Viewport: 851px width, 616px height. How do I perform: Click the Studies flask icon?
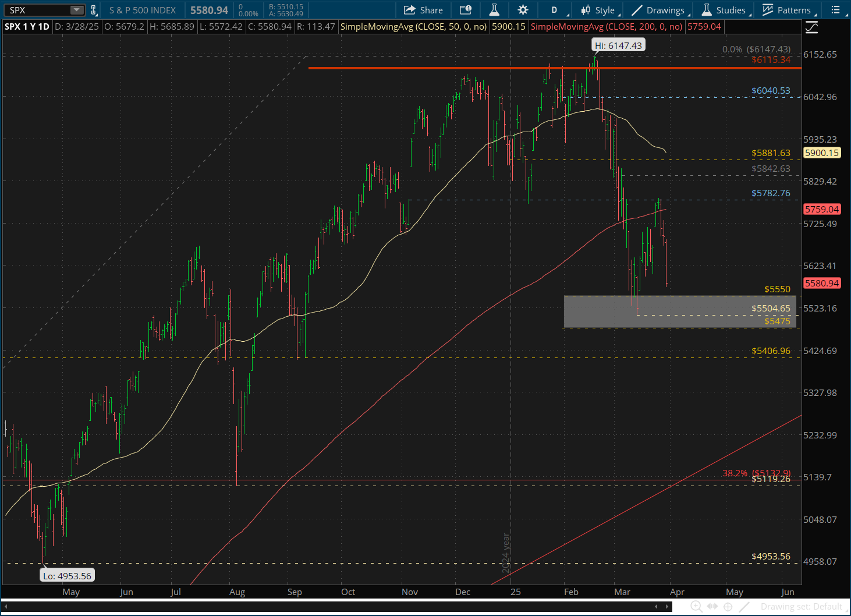707,10
